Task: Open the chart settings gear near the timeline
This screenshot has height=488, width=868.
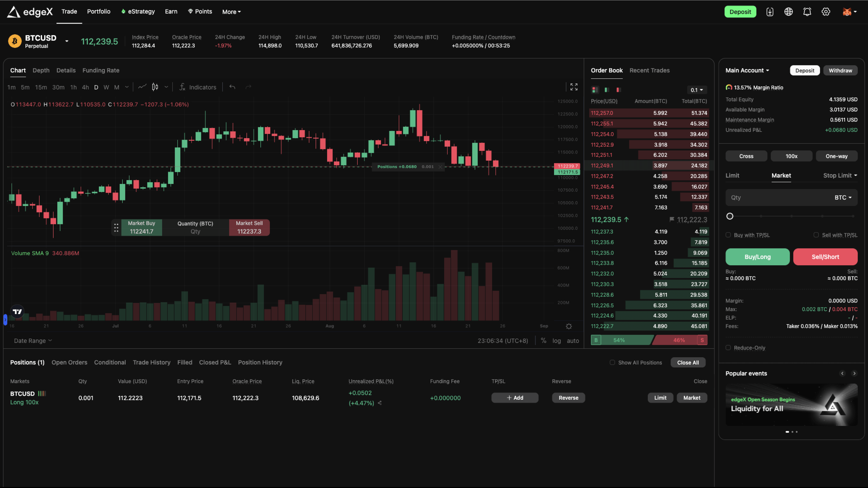Action: 569,326
